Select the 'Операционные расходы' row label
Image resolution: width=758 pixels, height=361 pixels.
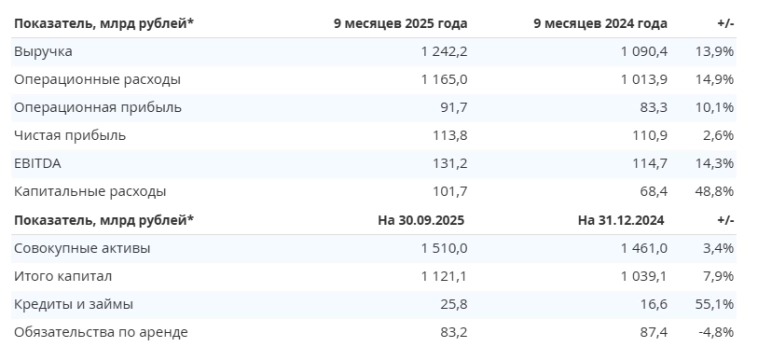pyautogui.click(x=97, y=79)
